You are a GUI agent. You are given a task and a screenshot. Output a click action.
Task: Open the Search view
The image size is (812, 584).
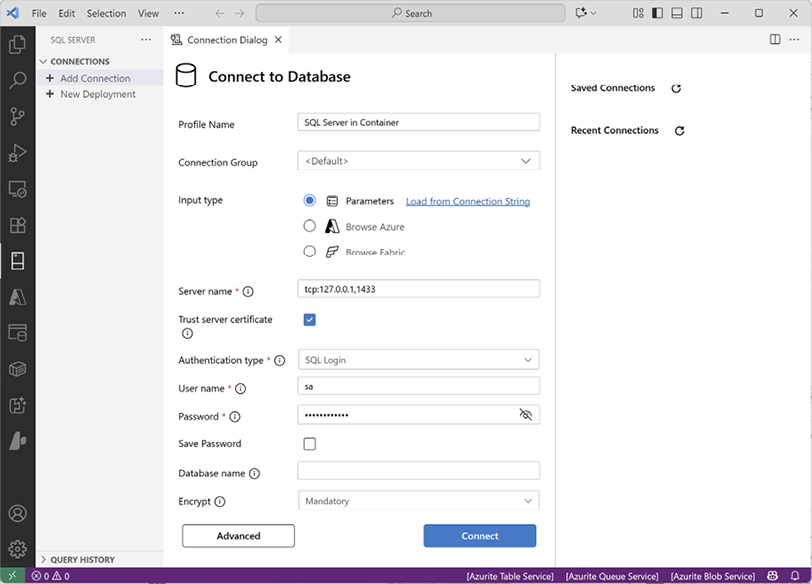point(17,81)
